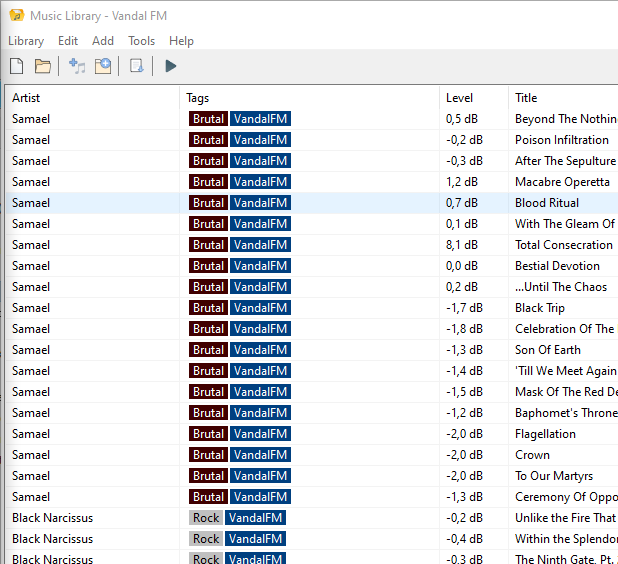The image size is (618, 564).
Task: Select the track With The Gleam Of
Action: click(x=565, y=224)
